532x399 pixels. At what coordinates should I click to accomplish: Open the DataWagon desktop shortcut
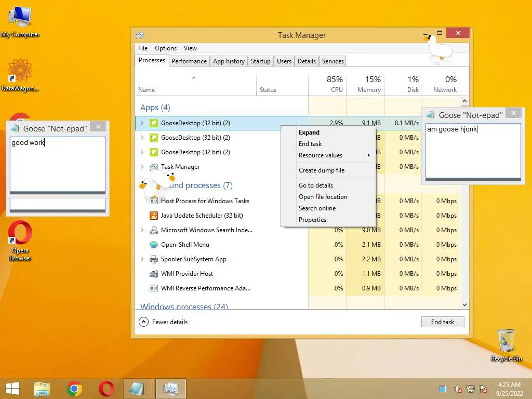(x=20, y=75)
